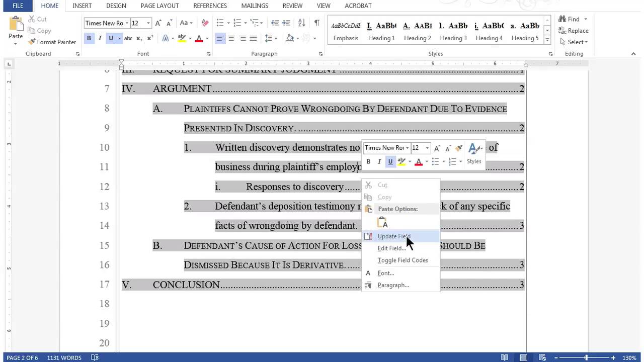Click the Shading fill color button

[290, 38]
